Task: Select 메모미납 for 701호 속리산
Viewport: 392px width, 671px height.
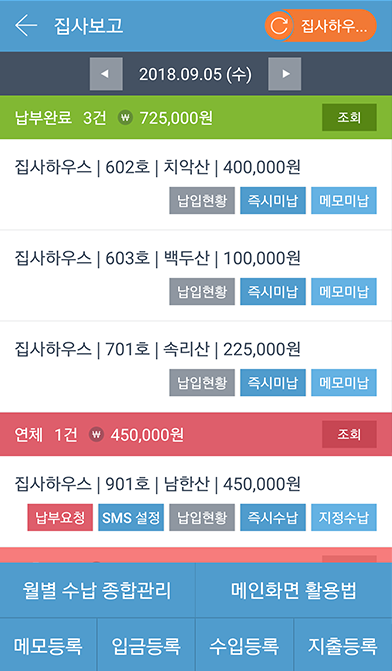Action: (344, 383)
